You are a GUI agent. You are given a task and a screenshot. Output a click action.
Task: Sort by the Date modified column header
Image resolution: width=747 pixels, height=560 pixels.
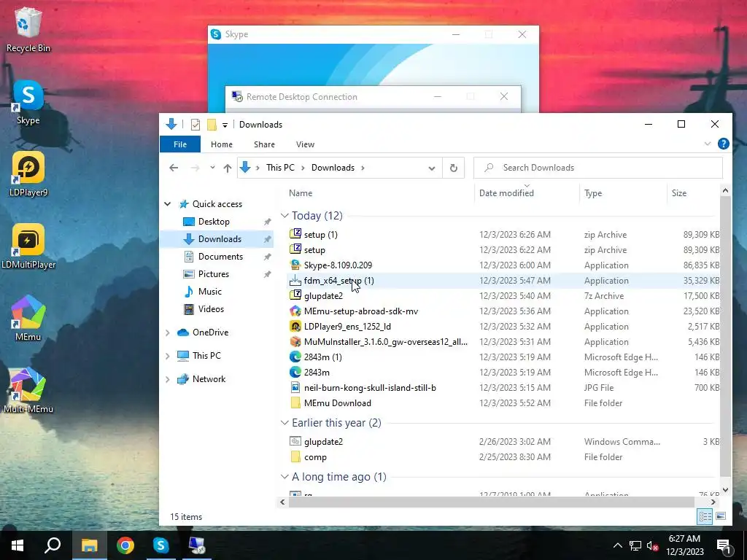click(x=506, y=192)
